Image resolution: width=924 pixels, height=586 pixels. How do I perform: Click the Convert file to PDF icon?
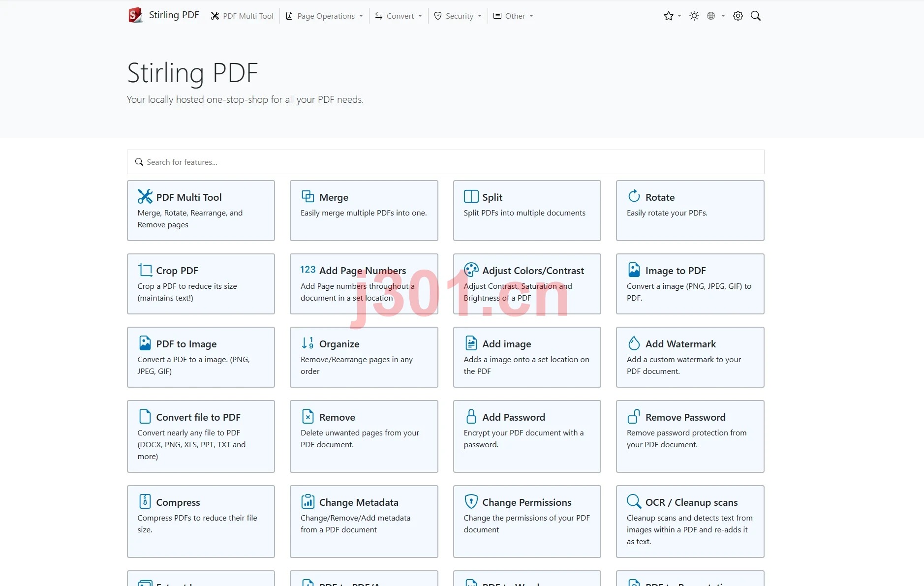click(145, 416)
